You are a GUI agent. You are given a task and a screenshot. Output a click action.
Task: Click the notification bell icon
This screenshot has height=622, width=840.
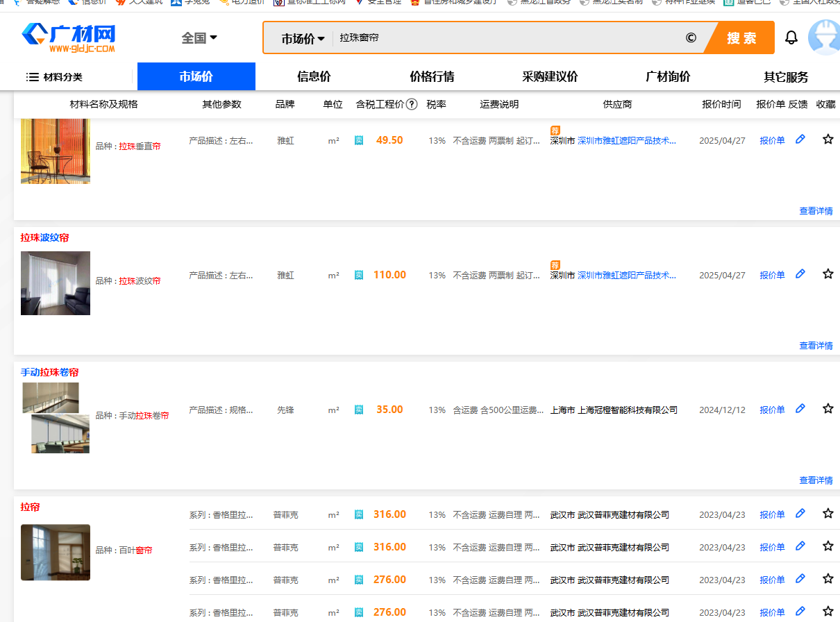(x=791, y=37)
